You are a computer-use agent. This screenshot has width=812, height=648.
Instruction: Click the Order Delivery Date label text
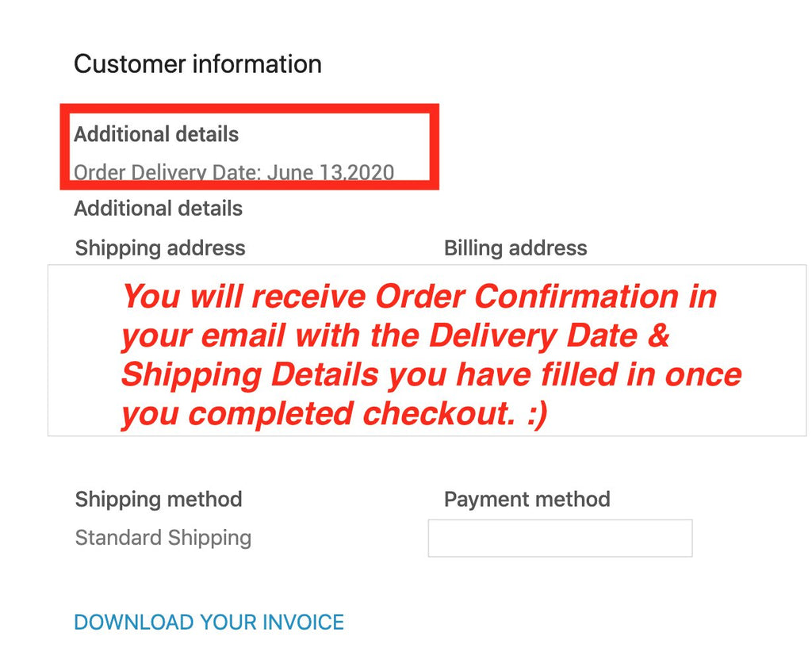(x=167, y=172)
